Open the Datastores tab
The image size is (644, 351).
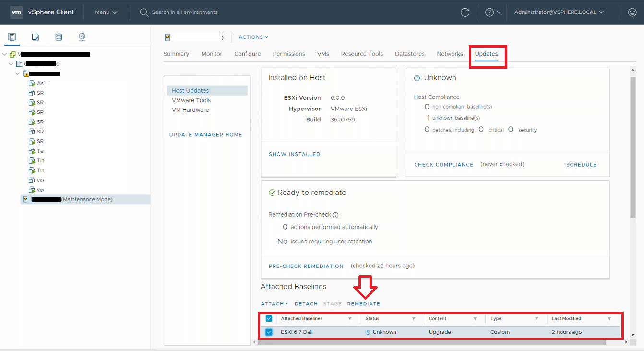410,54
